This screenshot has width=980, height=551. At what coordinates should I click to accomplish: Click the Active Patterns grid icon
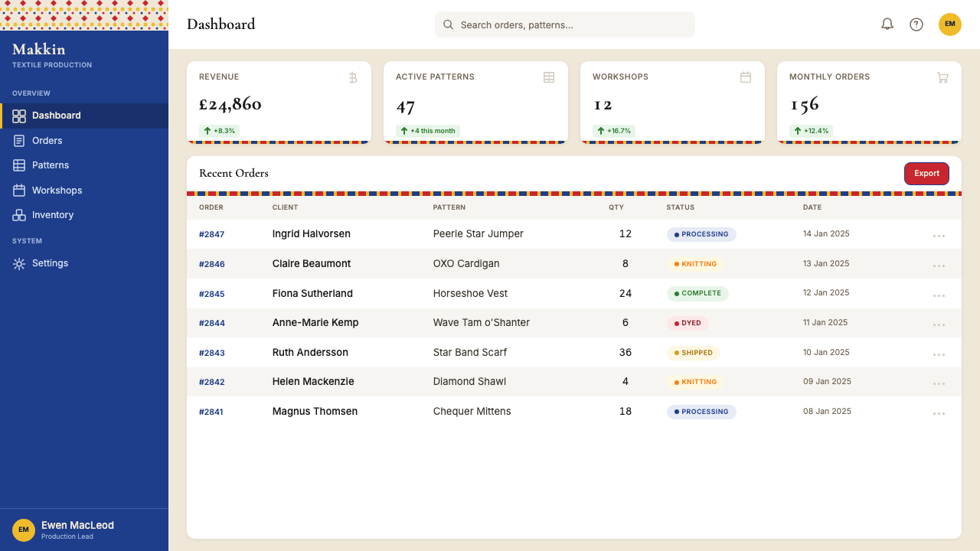click(x=549, y=77)
